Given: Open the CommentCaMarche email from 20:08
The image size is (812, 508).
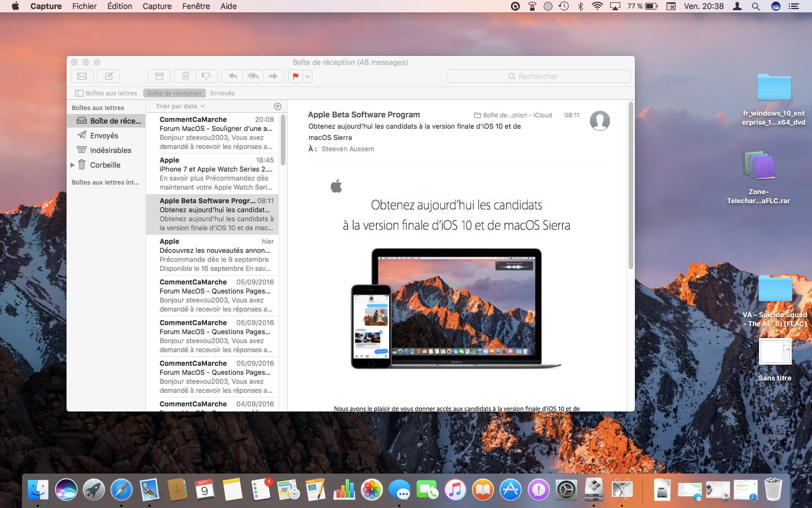Looking at the screenshot, I should [213, 133].
